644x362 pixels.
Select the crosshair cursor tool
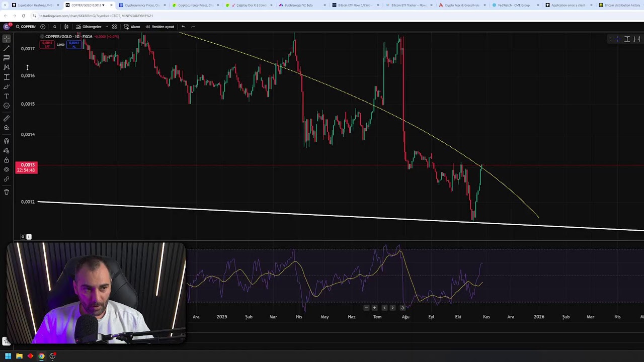coord(7,39)
